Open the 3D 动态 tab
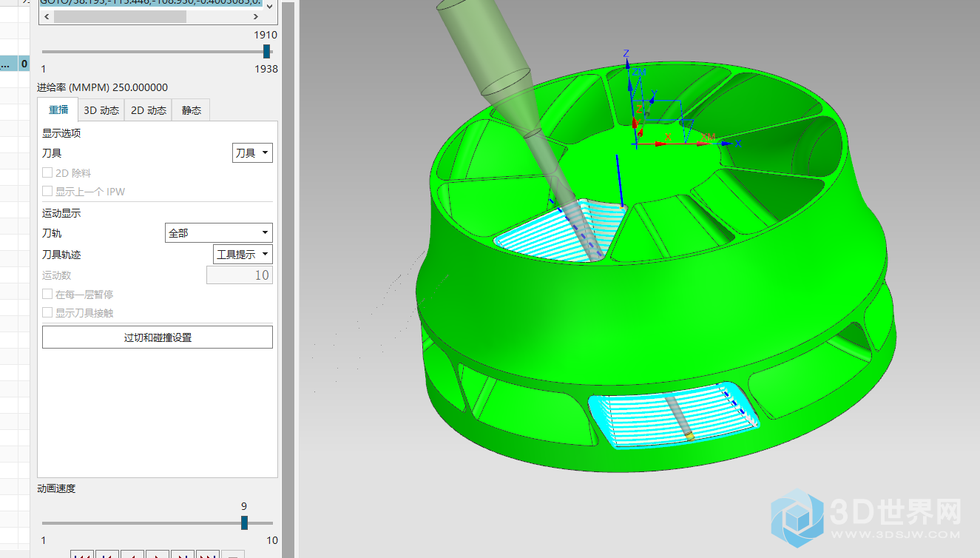The width and height of the screenshot is (980, 558). [x=101, y=110]
